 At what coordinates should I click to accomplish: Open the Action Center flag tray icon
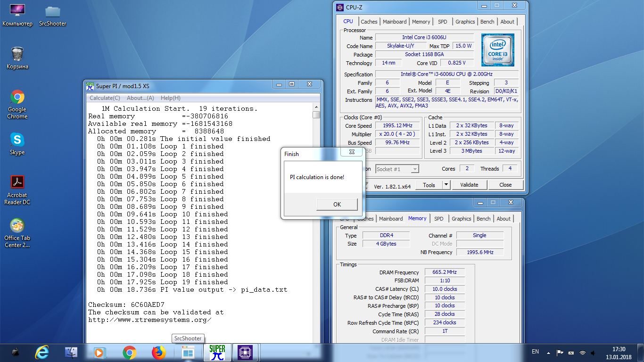(x=560, y=352)
